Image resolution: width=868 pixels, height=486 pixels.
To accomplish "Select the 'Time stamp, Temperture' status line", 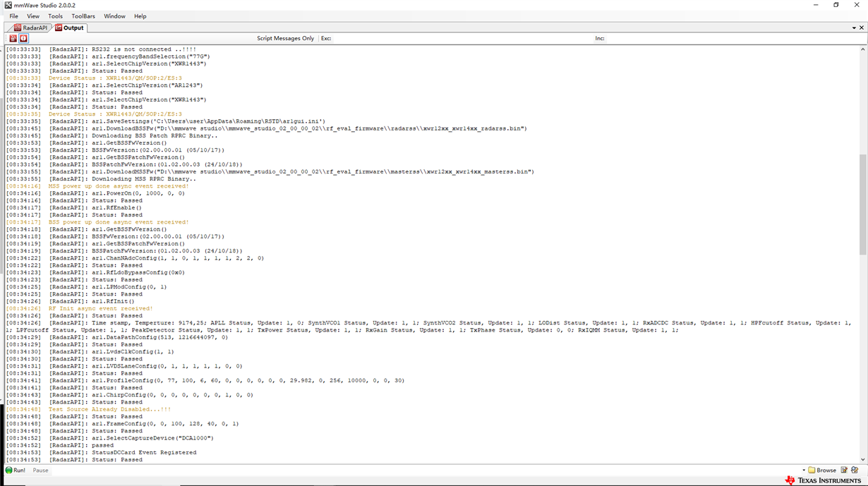I will click(x=428, y=326).
